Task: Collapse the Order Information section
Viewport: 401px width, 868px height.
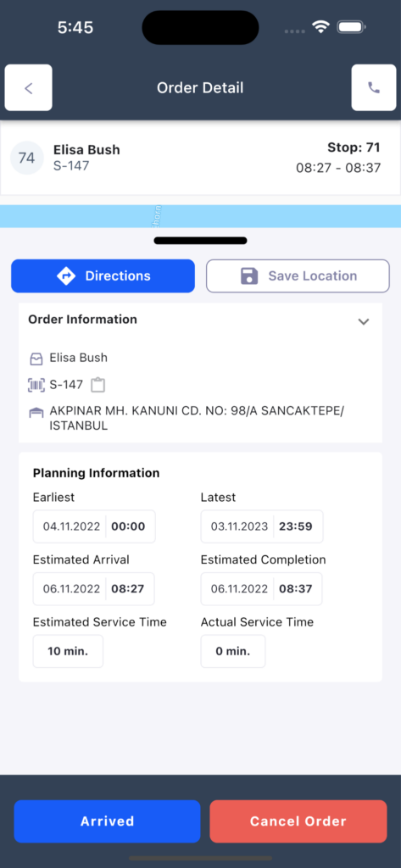Action: [x=364, y=321]
